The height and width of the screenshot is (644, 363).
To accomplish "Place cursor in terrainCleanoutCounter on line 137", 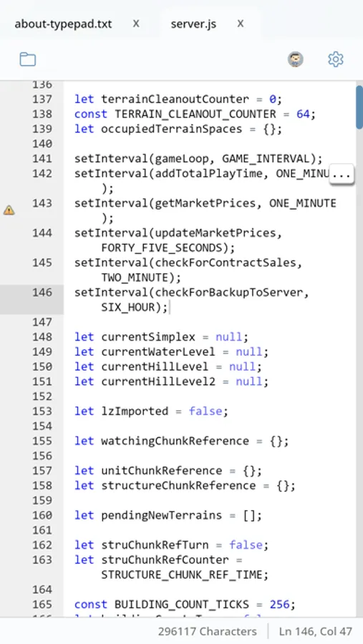I will (x=175, y=99).
